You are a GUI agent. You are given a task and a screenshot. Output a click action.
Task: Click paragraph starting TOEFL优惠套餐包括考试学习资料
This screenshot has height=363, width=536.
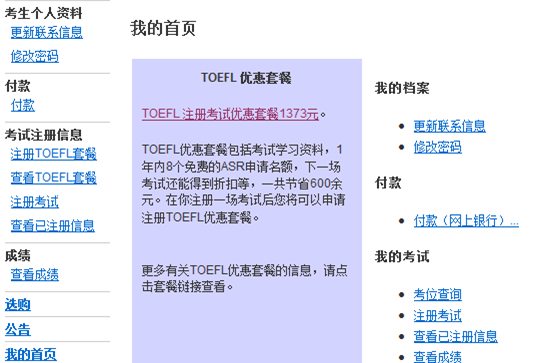(x=243, y=184)
